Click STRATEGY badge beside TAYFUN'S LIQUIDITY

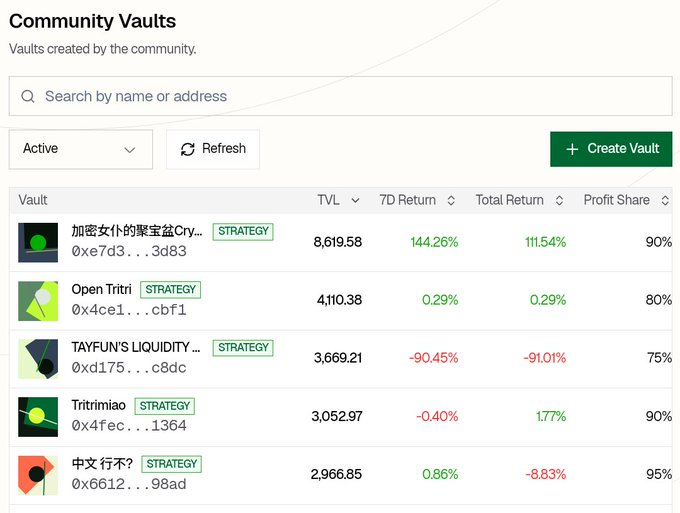pyautogui.click(x=243, y=348)
